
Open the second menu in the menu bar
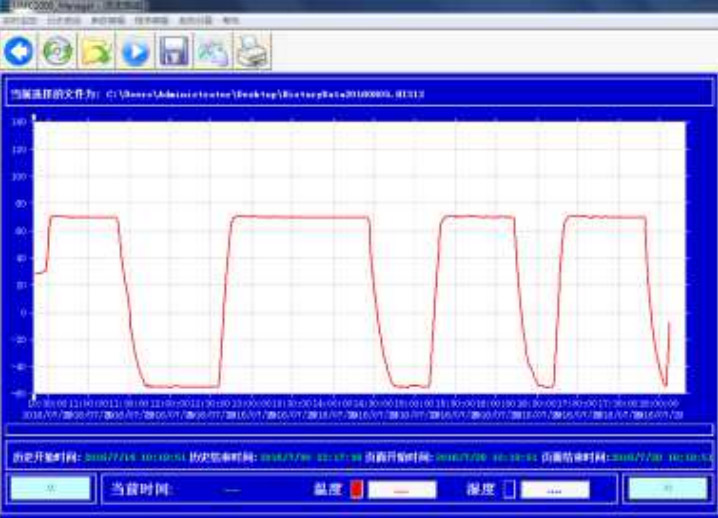pos(62,20)
